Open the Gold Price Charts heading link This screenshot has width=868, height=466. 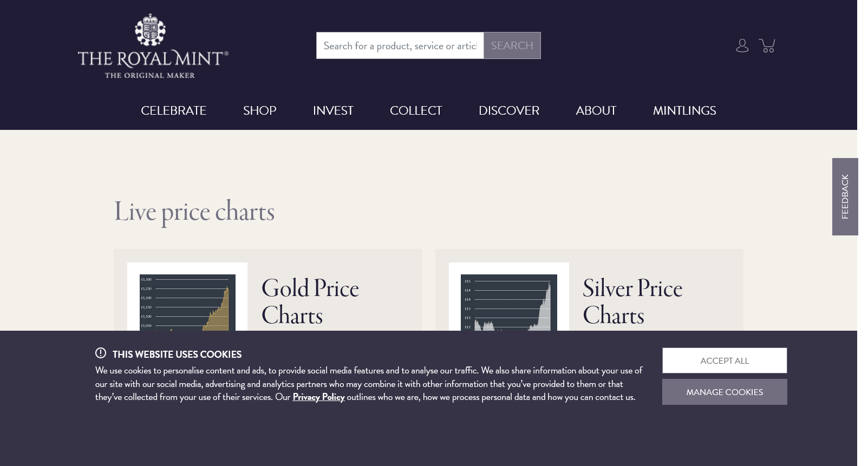pos(310,302)
